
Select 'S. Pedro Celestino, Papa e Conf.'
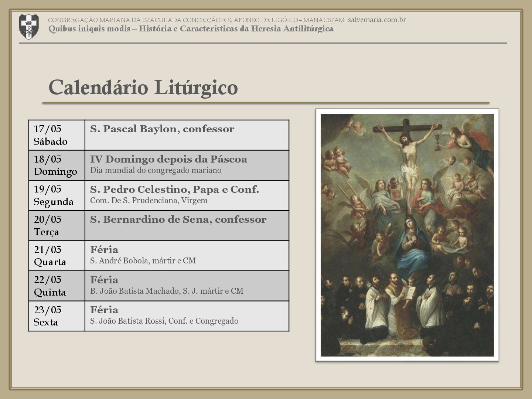[174, 190]
